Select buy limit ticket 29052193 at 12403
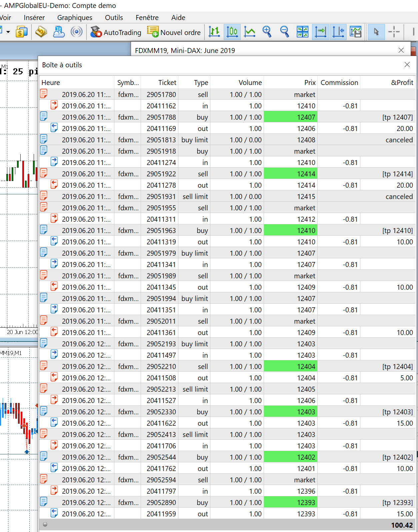Viewport: 418px width, 532px height. point(227,344)
